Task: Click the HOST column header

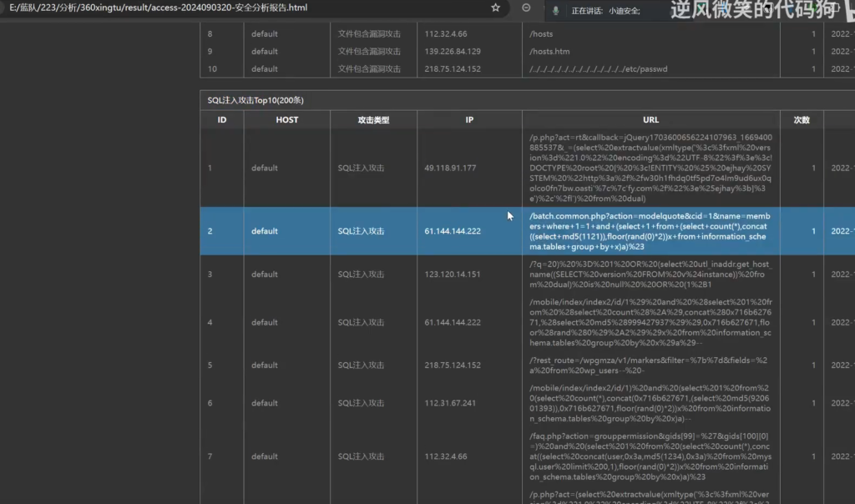Action: (287, 120)
